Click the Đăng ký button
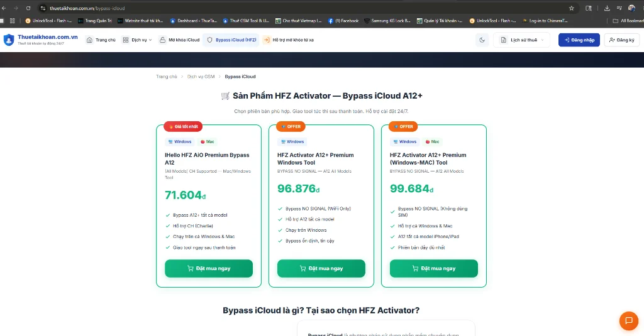The image size is (644, 336). click(x=622, y=40)
